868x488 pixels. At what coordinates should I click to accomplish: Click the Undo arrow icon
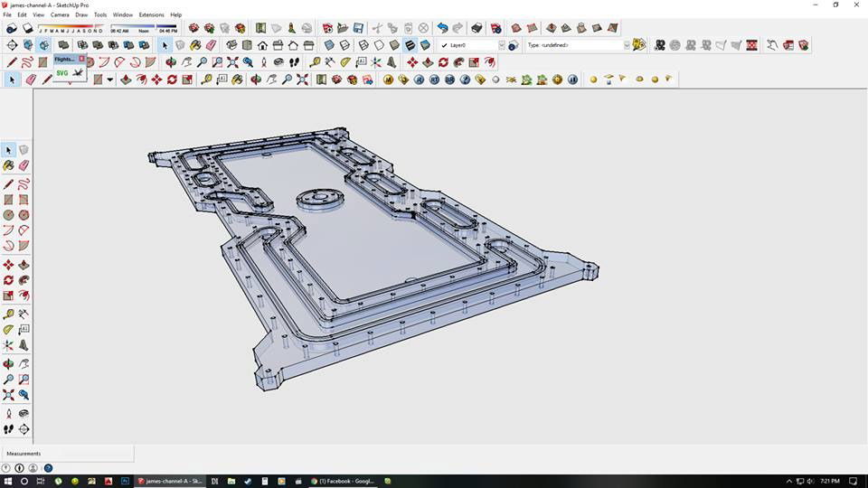point(442,28)
